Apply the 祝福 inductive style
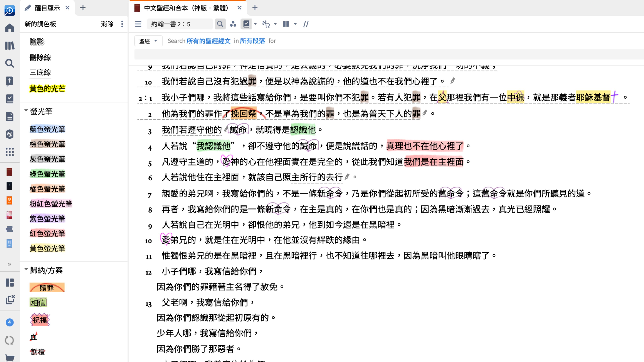 [40, 320]
